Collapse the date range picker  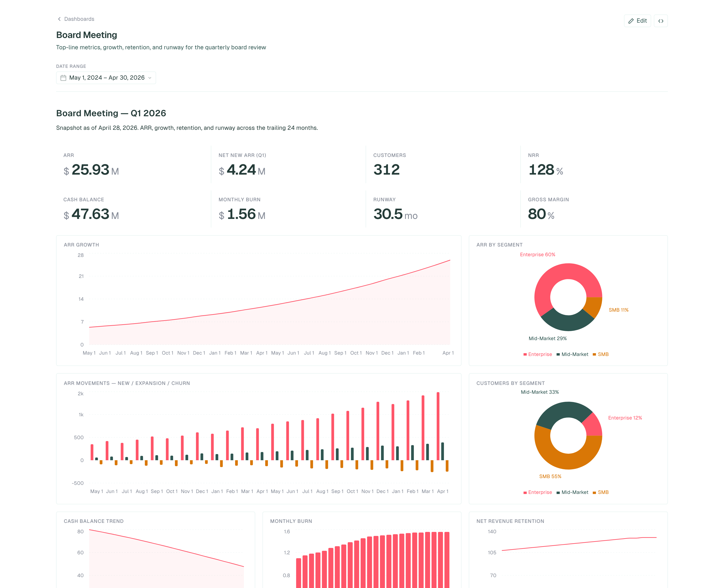pos(106,78)
